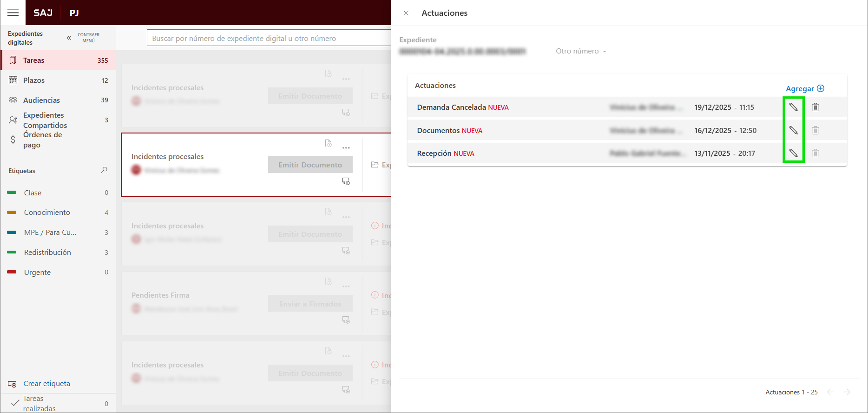Open Tareas realizadas list
This screenshot has height=413, width=868.
(58, 403)
